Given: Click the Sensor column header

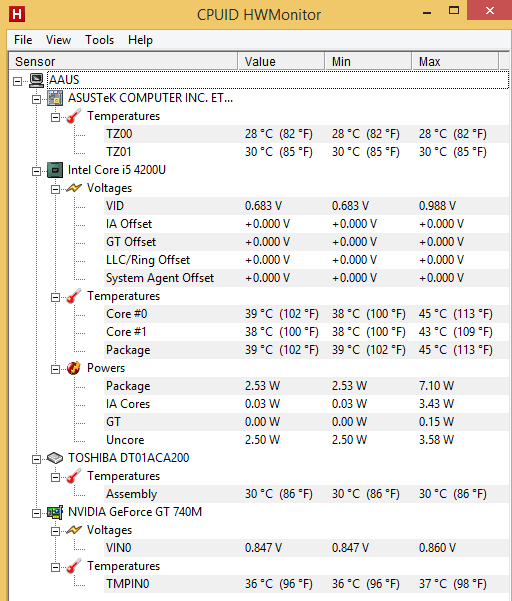Looking at the screenshot, I should coord(123,61).
